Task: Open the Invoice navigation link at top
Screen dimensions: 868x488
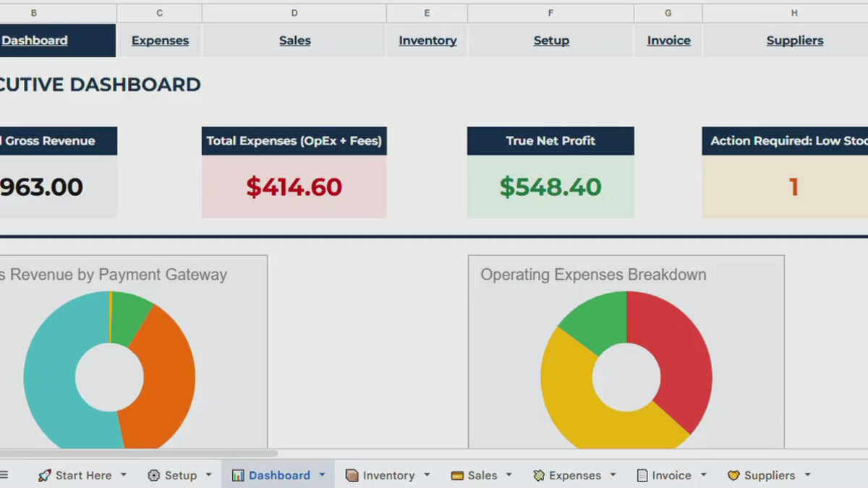Action: tap(668, 40)
